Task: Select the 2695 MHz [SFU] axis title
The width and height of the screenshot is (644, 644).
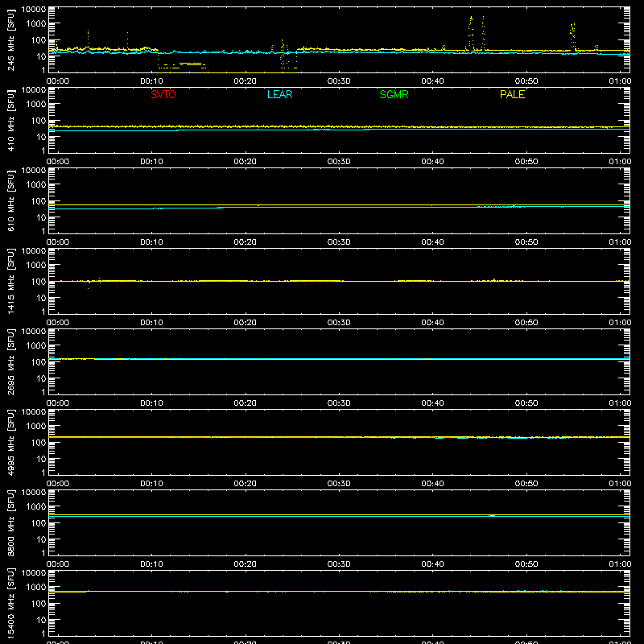Action: coord(11,362)
